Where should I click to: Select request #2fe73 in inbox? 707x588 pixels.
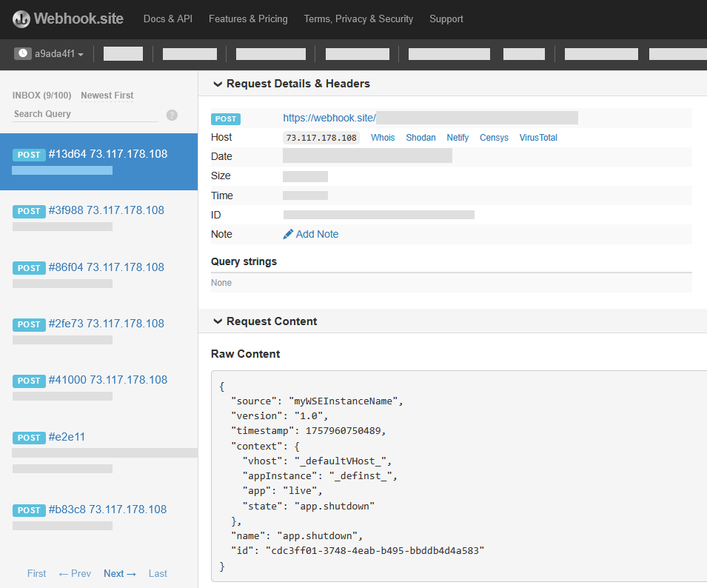pyautogui.click(x=98, y=331)
